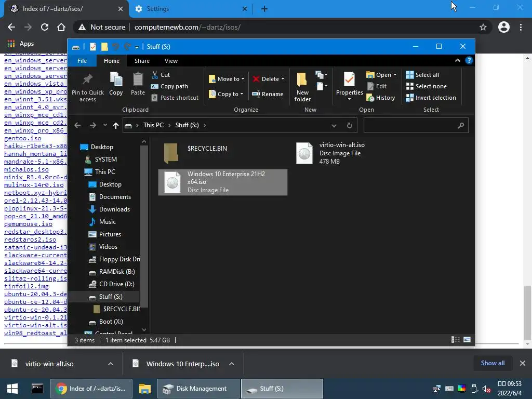Open Windows 10 Enterp download options arrow
This screenshot has height=399, width=532.
[x=232, y=364]
